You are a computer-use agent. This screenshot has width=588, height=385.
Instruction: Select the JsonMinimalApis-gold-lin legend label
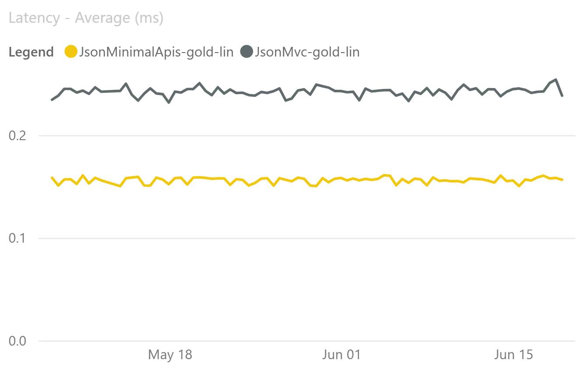(x=156, y=52)
